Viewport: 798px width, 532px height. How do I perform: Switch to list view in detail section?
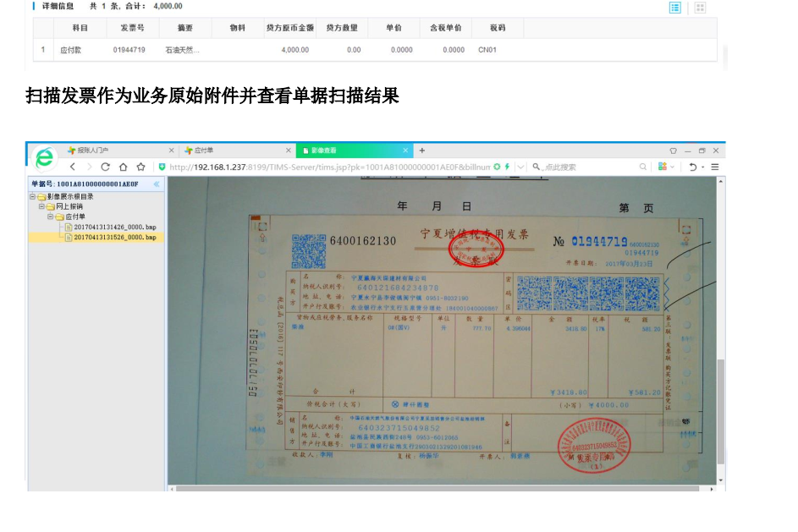tap(675, 7)
